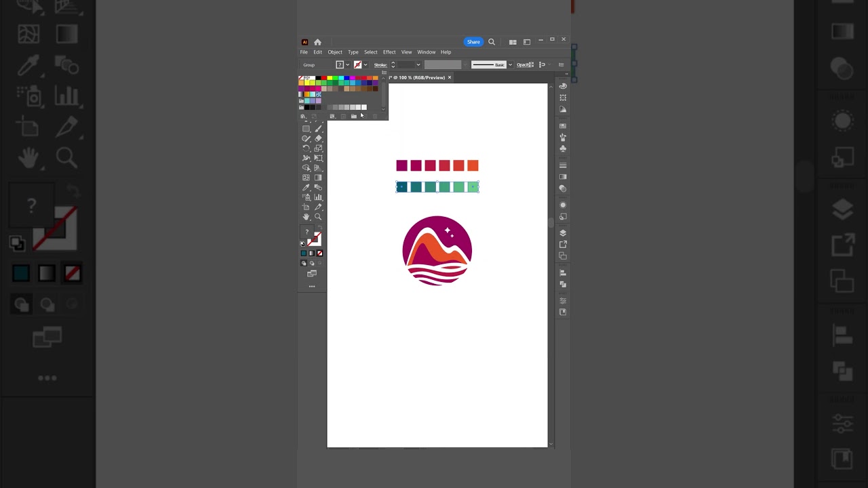868x488 pixels.
Task: Open the Swatch Libraries menu icon
Action: coord(303,116)
